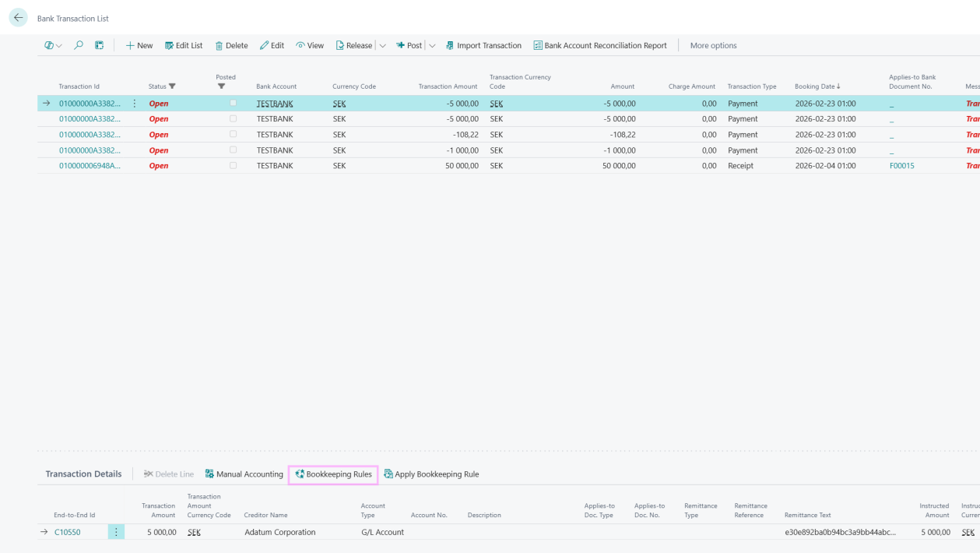Click the Receipt transaction type cell

click(x=740, y=166)
